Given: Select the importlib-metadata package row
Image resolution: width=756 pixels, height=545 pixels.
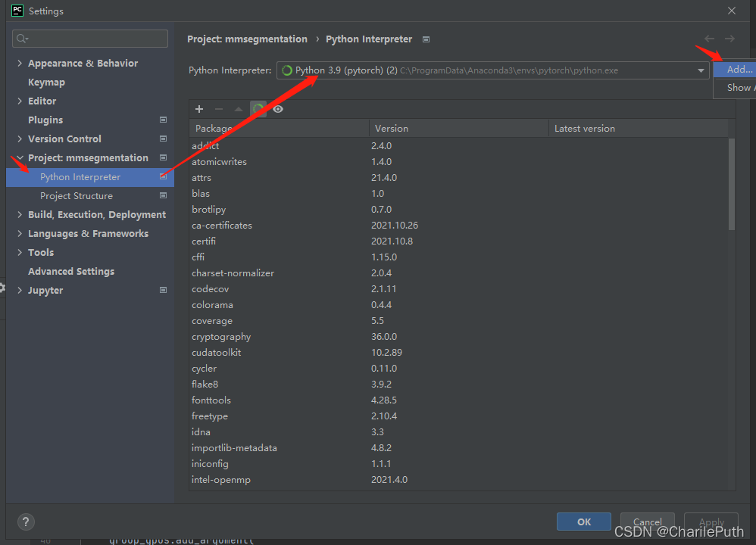Looking at the screenshot, I should [x=458, y=447].
